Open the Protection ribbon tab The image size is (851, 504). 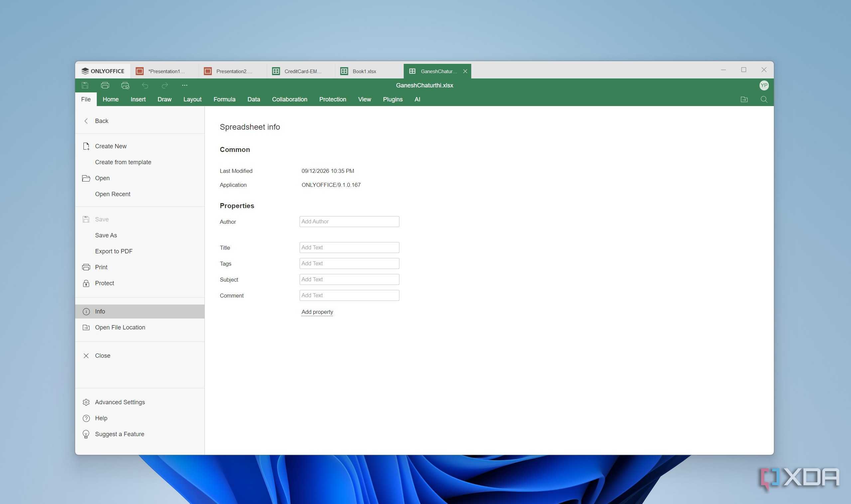click(x=333, y=99)
